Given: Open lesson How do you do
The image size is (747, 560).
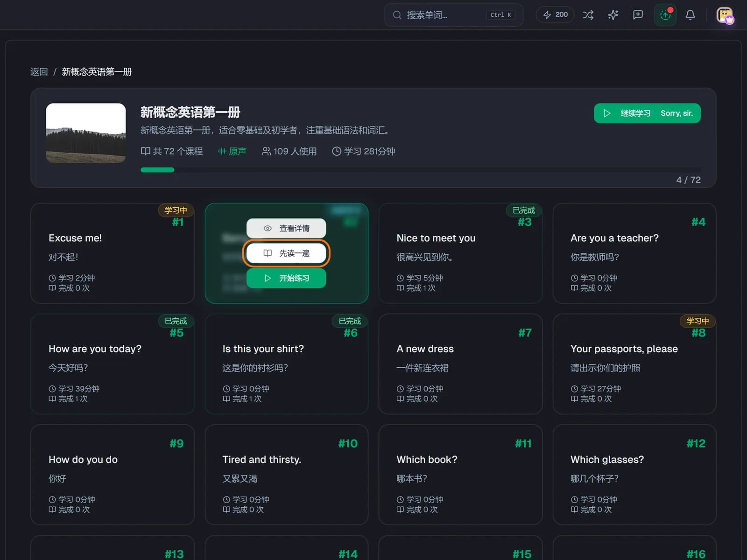Looking at the screenshot, I should (x=113, y=475).
